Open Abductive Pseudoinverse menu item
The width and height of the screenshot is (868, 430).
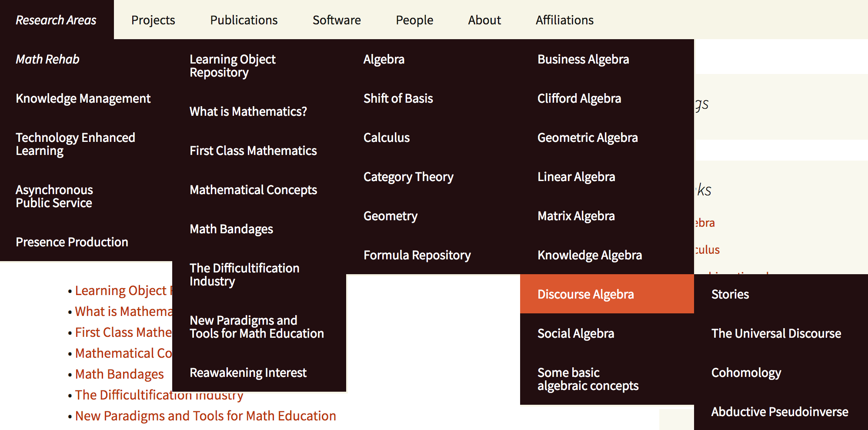point(780,412)
